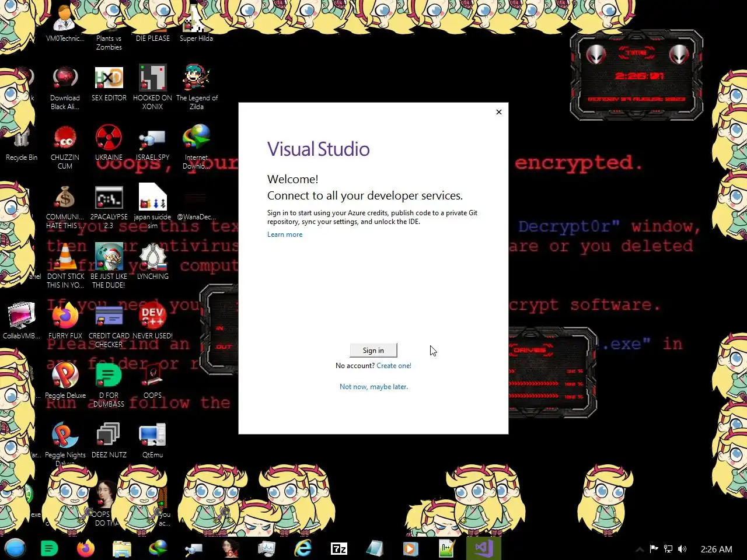Open 7-Zip from the taskbar

339,548
